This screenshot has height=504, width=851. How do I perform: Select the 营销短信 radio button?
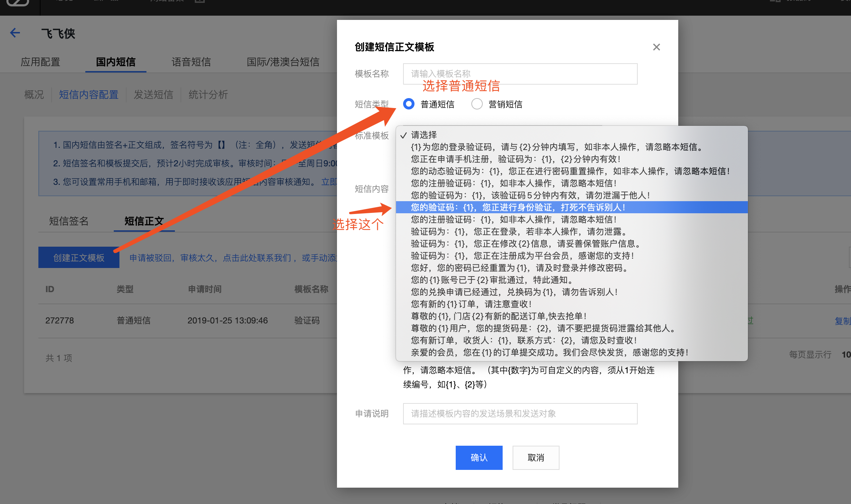point(477,104)
